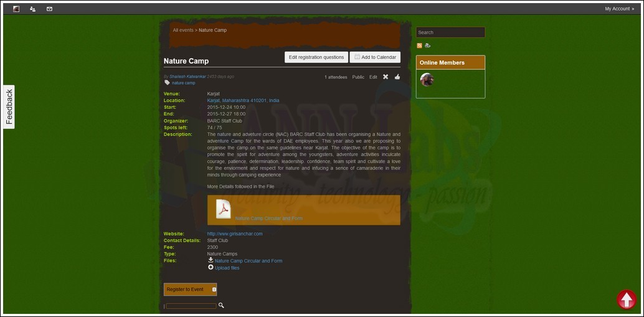Open the friends icon in top bar

click(x=32, y=9)
